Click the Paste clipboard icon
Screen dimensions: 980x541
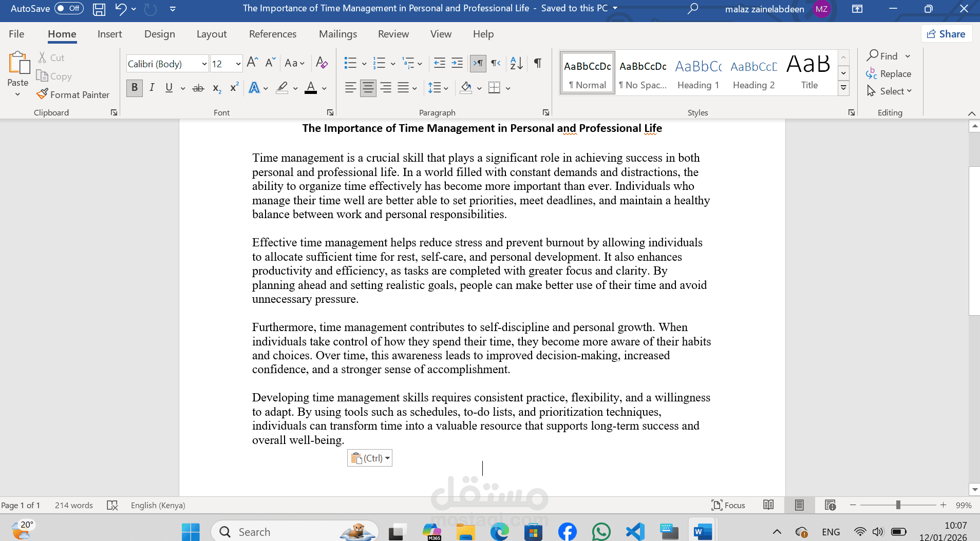(18, 63)
